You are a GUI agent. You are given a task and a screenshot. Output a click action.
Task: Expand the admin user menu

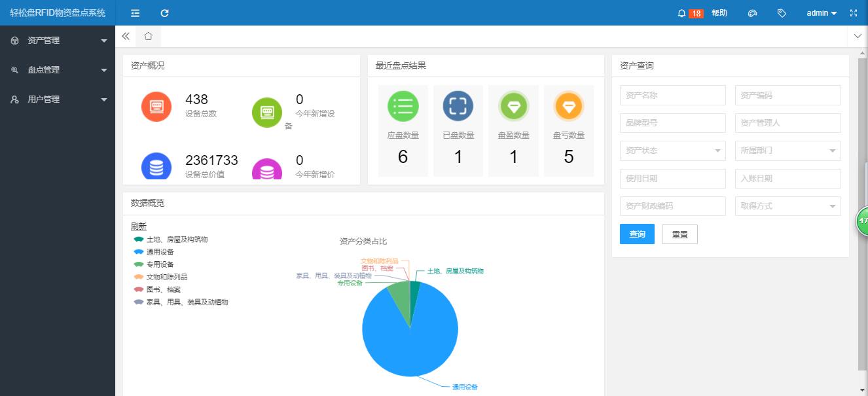click(x=821, y=13)
